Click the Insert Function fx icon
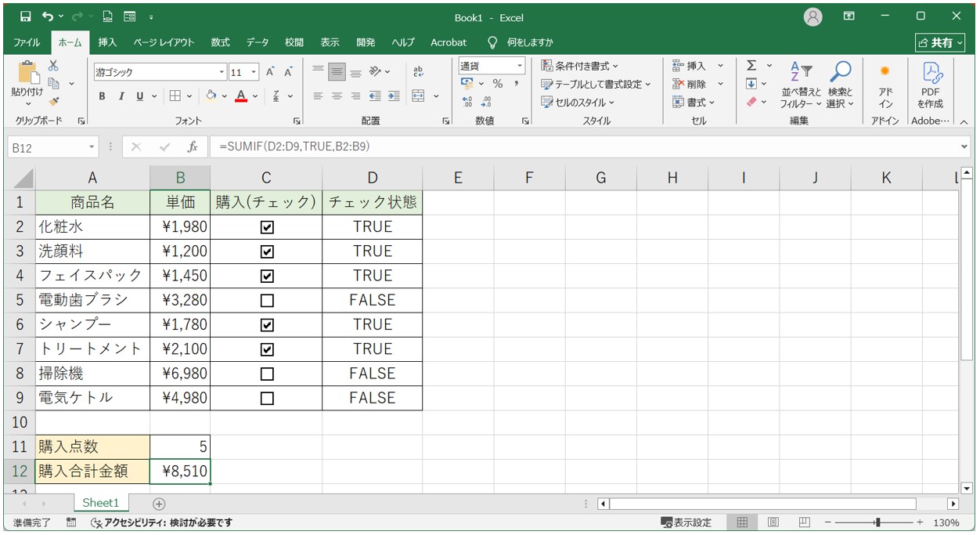The image size is (980, 535). coord(193,147)
